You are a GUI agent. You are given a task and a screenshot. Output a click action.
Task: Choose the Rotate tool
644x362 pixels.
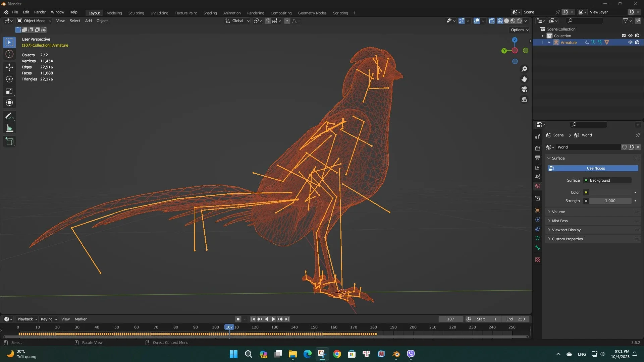click(9, 79)
